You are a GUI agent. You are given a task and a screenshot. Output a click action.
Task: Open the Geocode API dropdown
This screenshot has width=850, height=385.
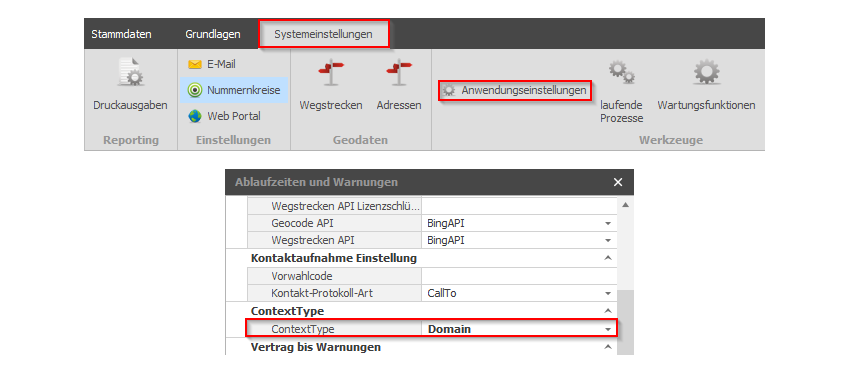[x=608, y=223]
